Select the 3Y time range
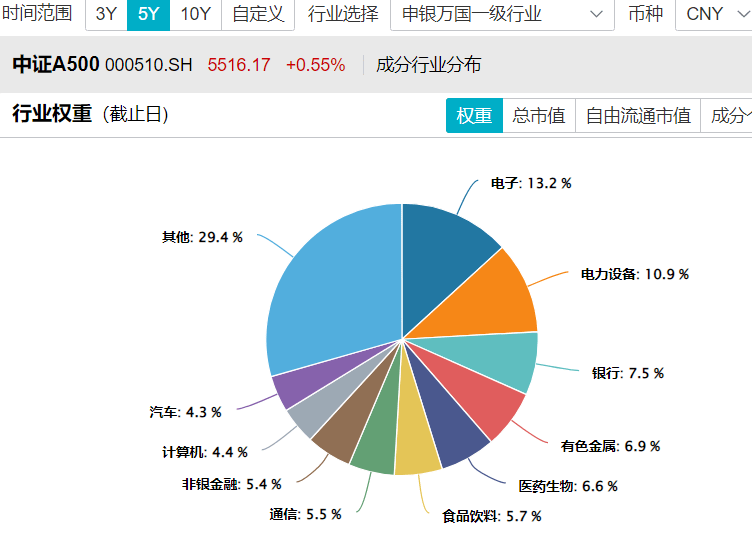This screenshot has height=540, width=752. [106, 14]
